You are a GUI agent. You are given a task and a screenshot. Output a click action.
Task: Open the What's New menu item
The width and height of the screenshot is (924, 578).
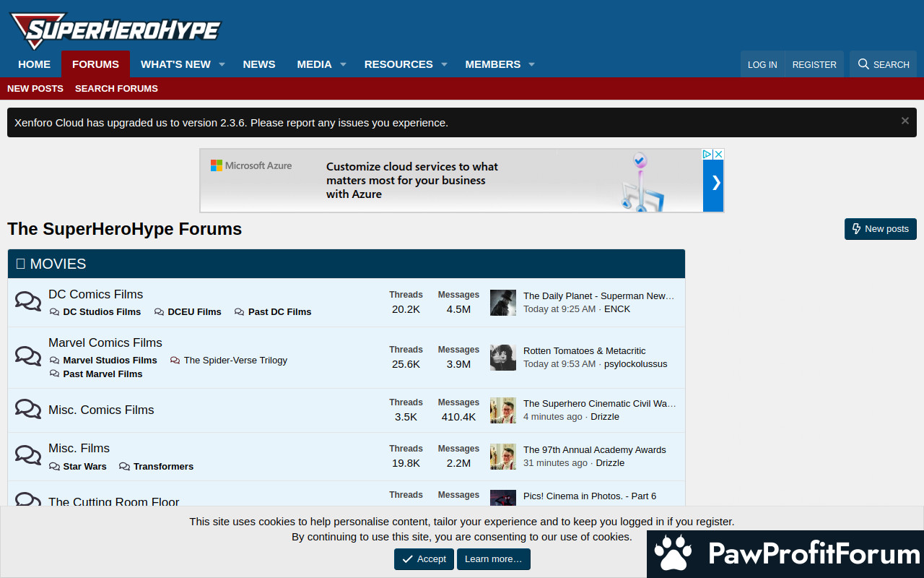click(175, 64)
